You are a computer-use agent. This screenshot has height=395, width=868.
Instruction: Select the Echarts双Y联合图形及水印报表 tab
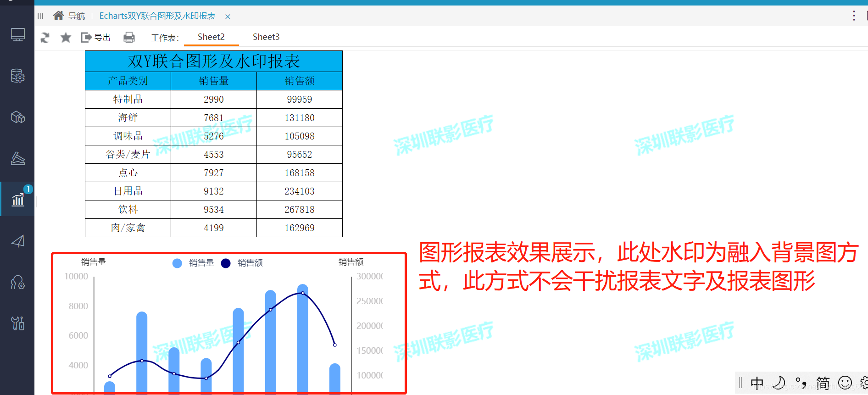tap(157, 16)
